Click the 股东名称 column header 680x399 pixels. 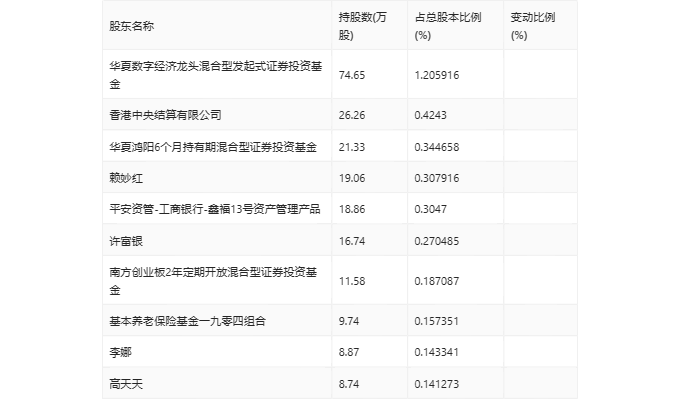131,26
